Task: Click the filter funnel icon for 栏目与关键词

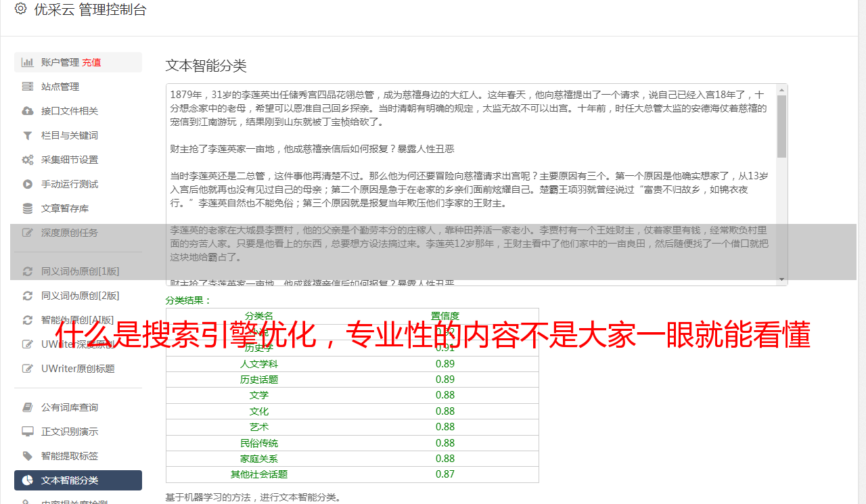Action: coord(28,135)
